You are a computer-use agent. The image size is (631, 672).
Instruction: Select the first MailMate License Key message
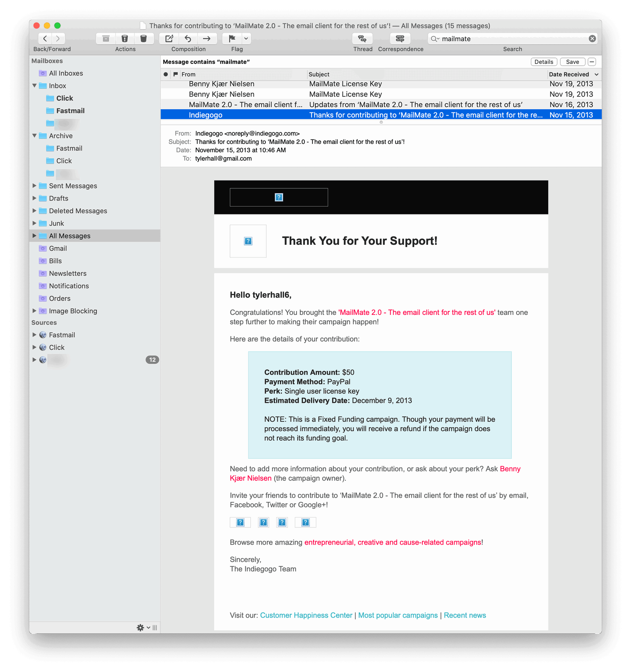point(381,84)
